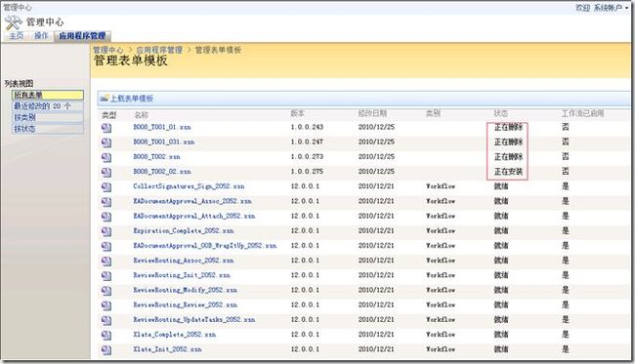Click the 名称 column header
The width and height of the screenshot is (635, 364).
point(142,115)
